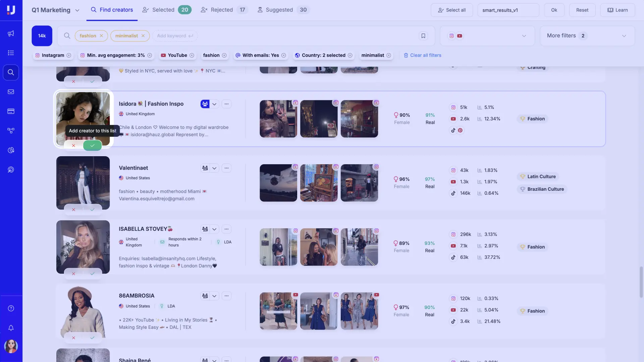Approve Valentinaet with the checkmark
644x362 pixels.
click(x=92, y=209)
